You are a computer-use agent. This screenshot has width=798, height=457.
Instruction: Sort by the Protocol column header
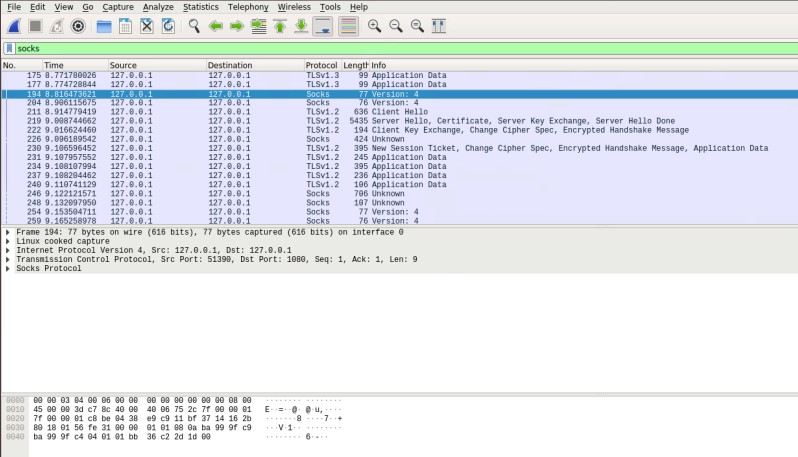click(322, 65)
